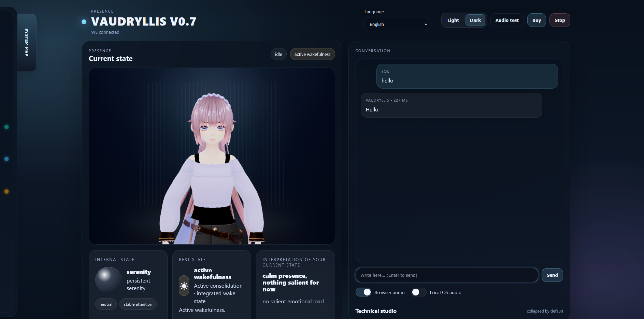The height and width of the screenshot is (319, 644).
Task: Open the Language selection dropdown
Action: click(397, 24)
